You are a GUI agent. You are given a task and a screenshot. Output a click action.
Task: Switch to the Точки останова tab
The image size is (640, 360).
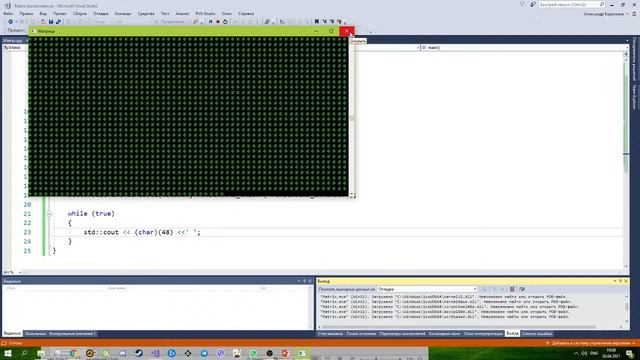(x=361, y=334)
